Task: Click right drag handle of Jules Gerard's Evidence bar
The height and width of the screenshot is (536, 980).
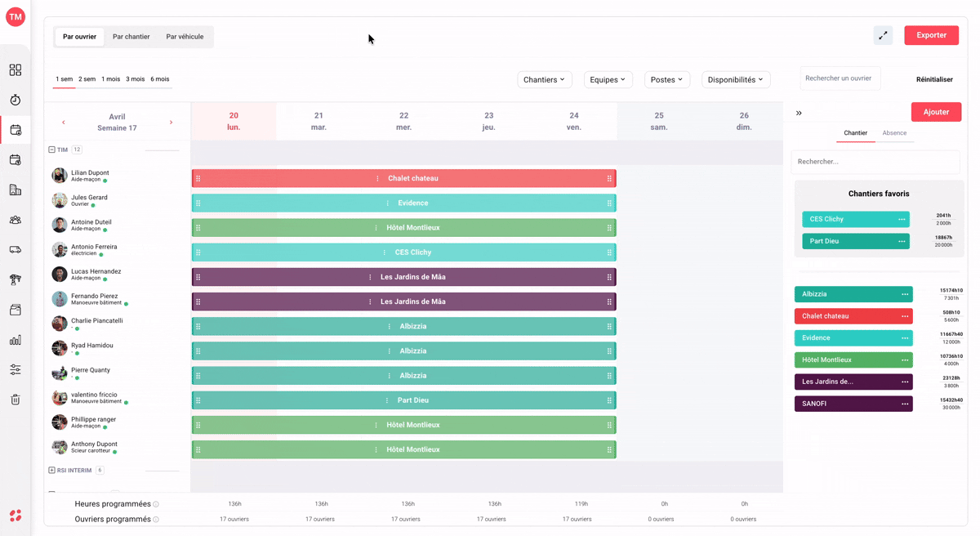Action: [609, 203]
